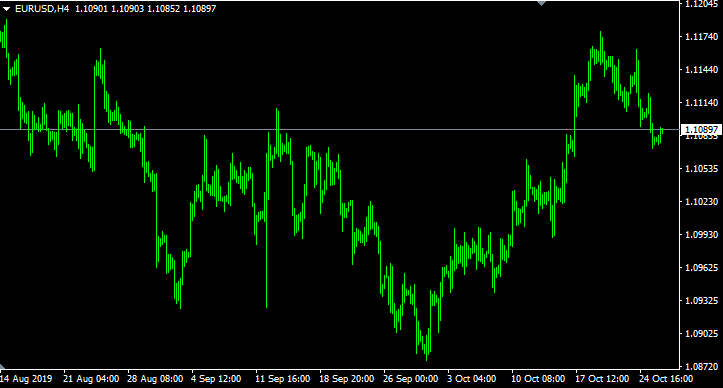The height and width of the screenshot is (388, 723).
Task: Click the small triangle marker at bottom-left corner
Action: click(x=2, y=366)
